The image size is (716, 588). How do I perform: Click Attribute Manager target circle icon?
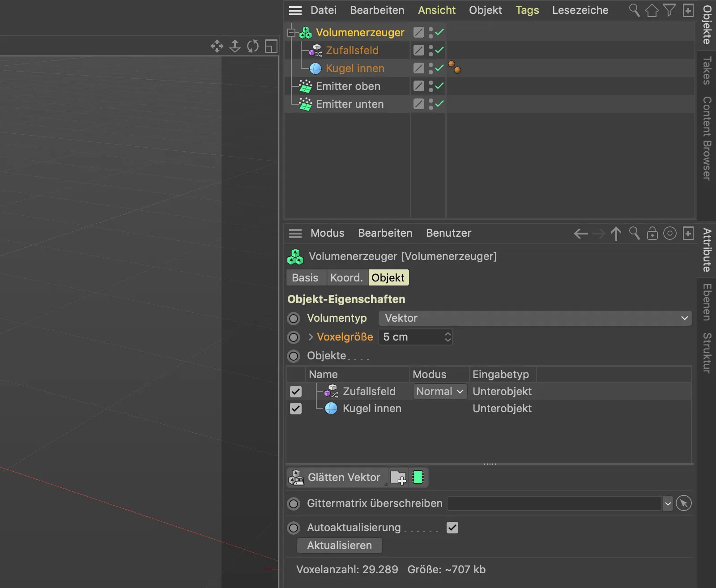pyautogui.click(x=670, y=233)
